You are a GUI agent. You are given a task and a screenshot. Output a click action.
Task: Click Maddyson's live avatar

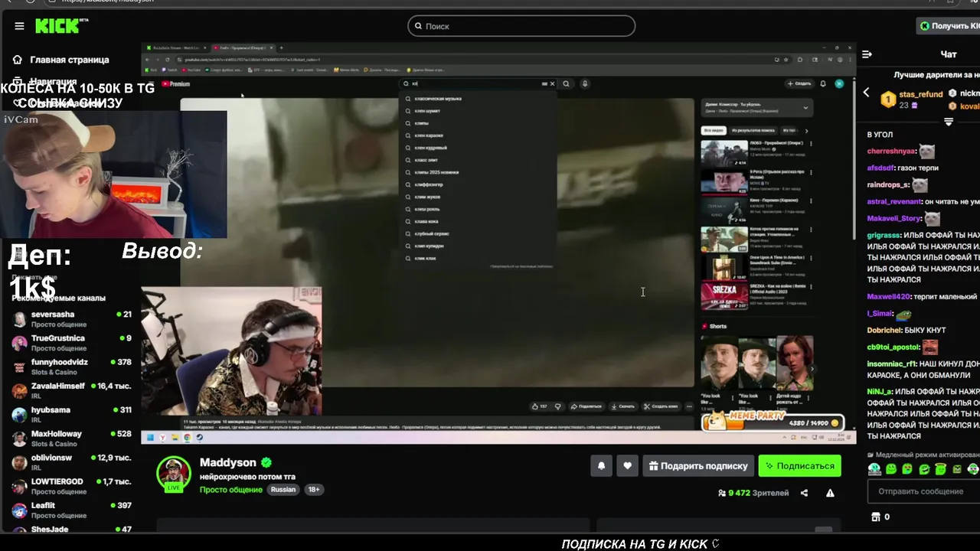[174, 474]
